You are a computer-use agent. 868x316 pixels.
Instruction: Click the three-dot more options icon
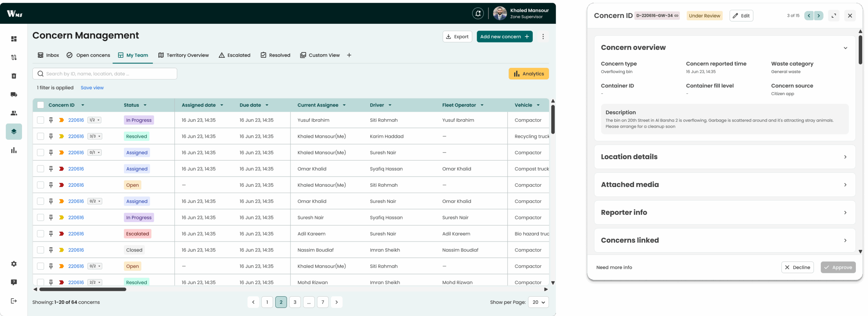click(543, 37)
